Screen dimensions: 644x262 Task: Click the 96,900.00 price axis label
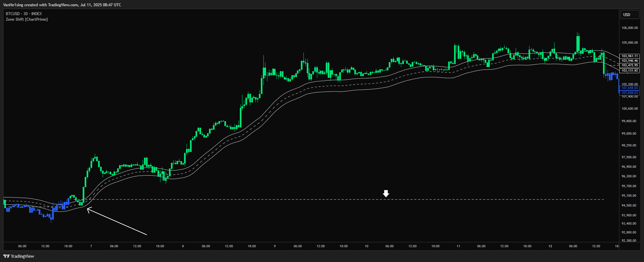tap(629, 167)
